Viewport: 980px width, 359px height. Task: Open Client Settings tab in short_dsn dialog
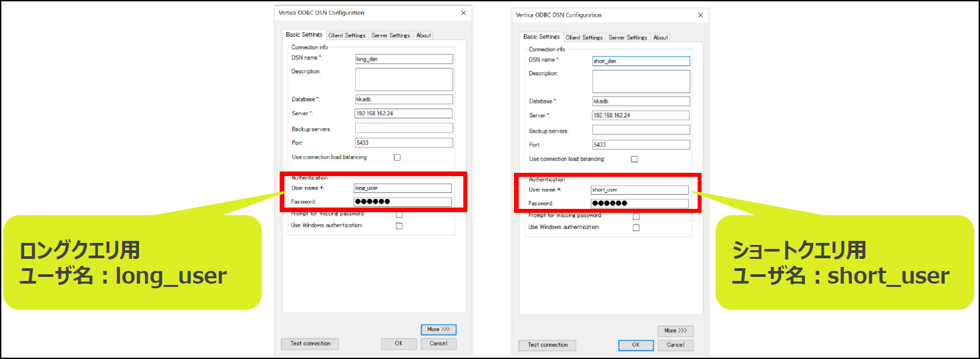click(x=584, y=37)
